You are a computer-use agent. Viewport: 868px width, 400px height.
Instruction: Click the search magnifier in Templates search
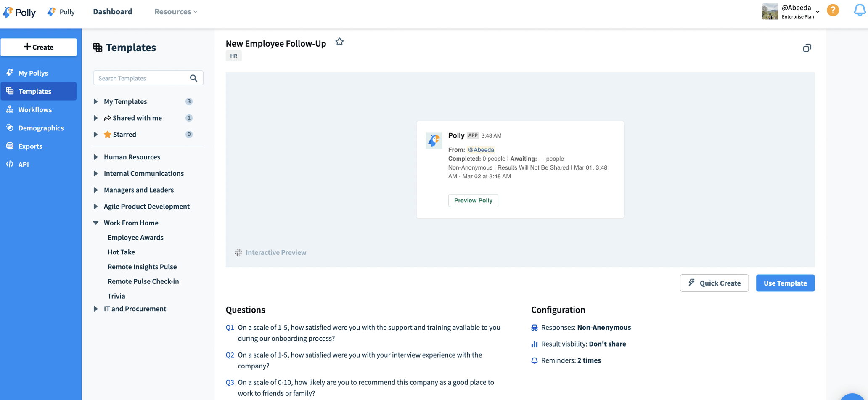coord(193,78)
